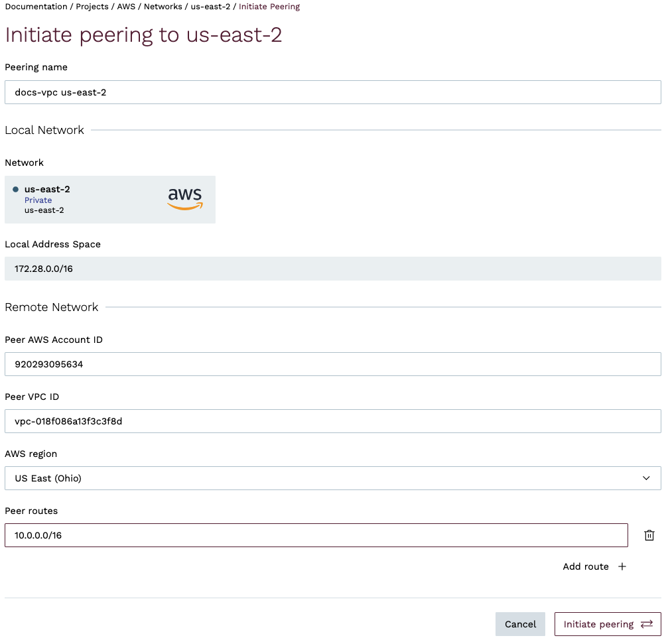Viewport: 666px width, 644px height.
Task: Click the blue dot beside us-east-2 network
Action: pyautogui.click(x=16, y=188)
